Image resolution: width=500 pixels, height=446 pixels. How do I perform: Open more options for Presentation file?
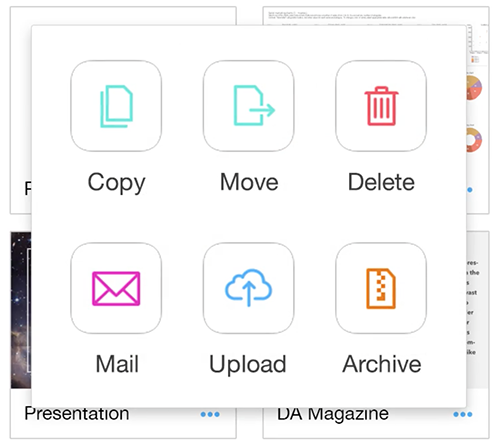pos(210,414)
